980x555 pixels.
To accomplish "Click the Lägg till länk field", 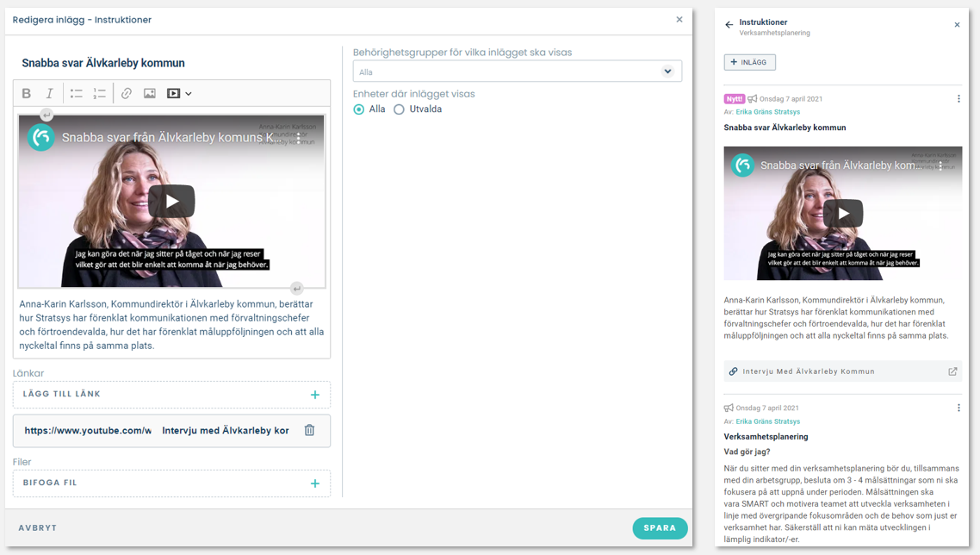I will (172, 395).
